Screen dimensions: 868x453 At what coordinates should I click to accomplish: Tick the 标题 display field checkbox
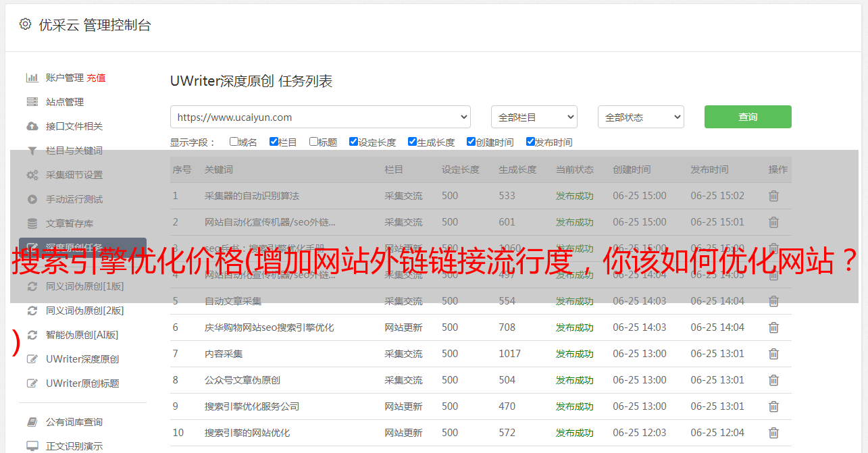coord(313,142)
